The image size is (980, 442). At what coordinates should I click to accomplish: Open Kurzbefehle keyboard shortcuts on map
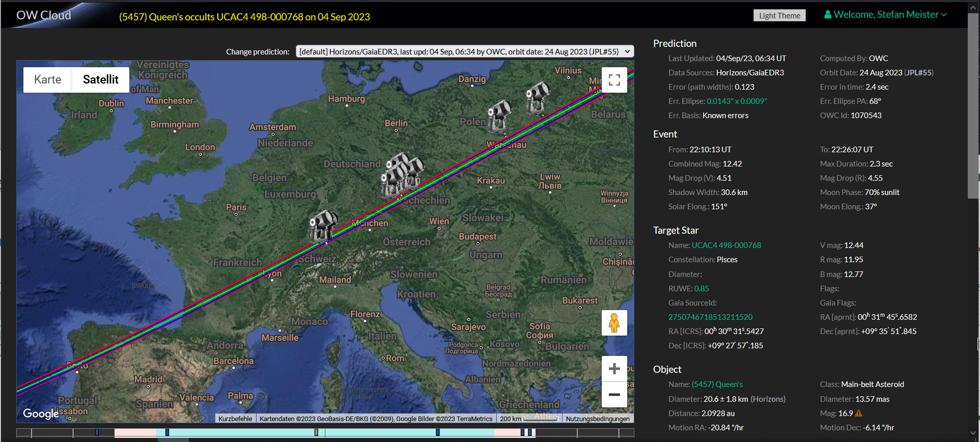235,419
